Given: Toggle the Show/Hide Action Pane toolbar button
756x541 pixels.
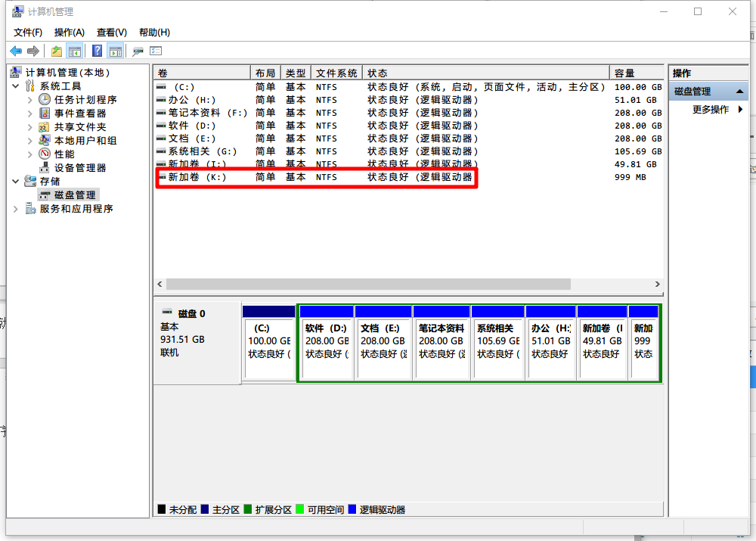Looking at the screenshot, I should pos(115,51).
